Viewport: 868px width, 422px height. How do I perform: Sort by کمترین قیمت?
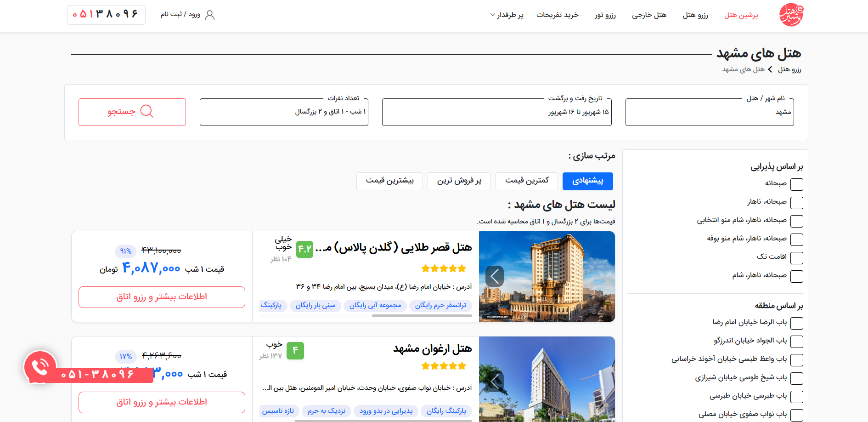(527, 181)
